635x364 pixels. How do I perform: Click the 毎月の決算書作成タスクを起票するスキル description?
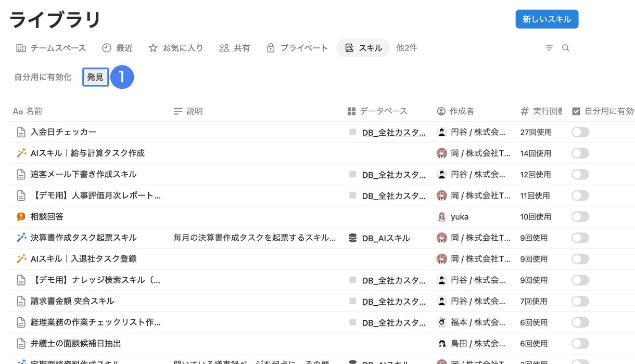255,238
